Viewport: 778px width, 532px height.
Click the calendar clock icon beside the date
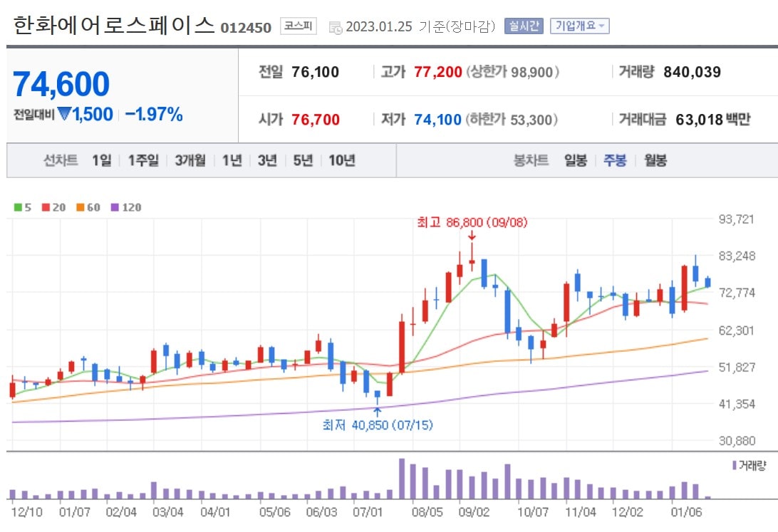coord(336,28)
